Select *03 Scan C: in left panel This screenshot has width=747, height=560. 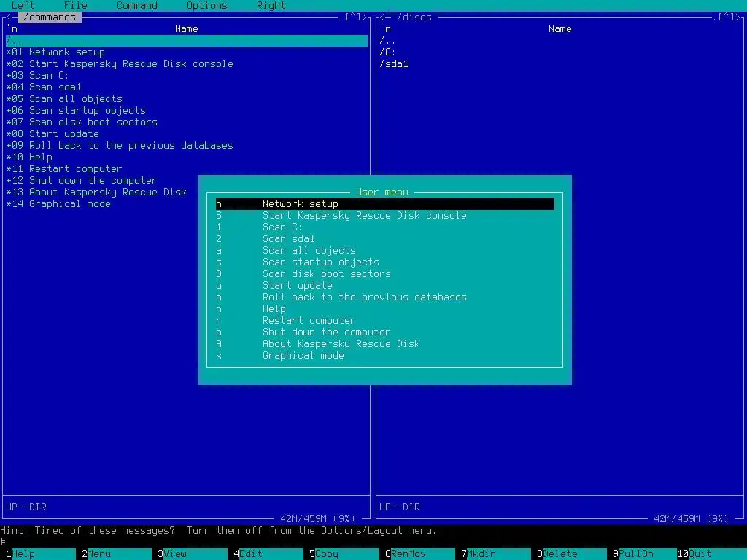pyautogui.click(x=186, y=76)
